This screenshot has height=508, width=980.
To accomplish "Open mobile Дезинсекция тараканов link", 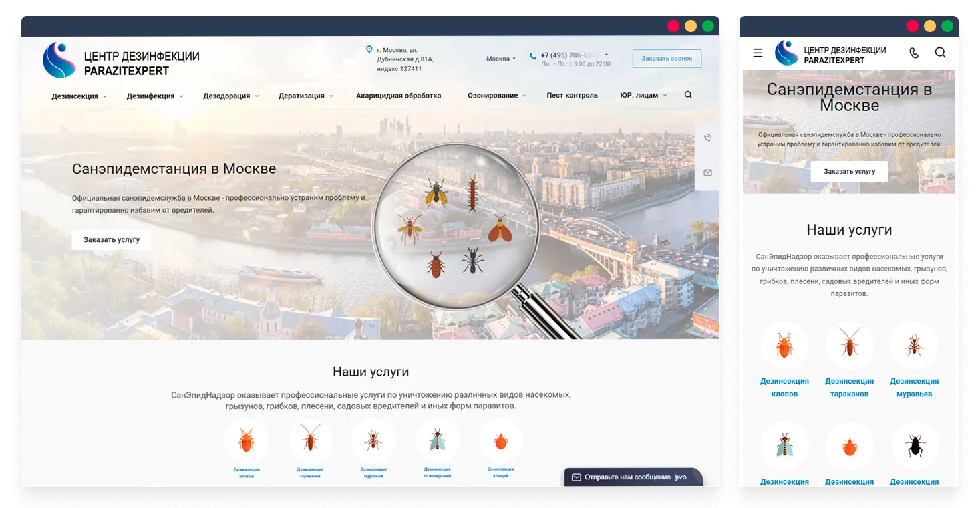I will pyautogui.click(x=849, y=387).
